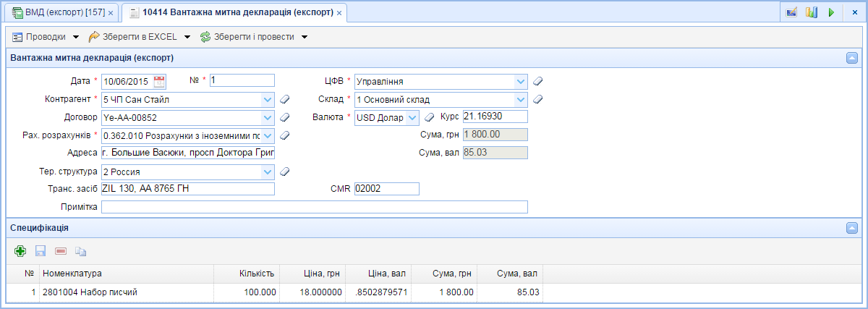This screenshot has width=868, height=309.
Task: Click the Проводки button
Action: pyautogui.click(x=46, y=36)
